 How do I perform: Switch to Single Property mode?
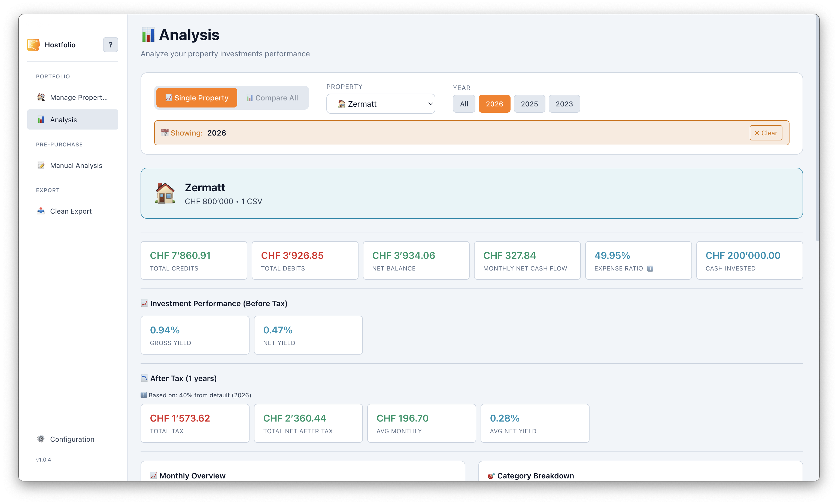tap(196, 98)
